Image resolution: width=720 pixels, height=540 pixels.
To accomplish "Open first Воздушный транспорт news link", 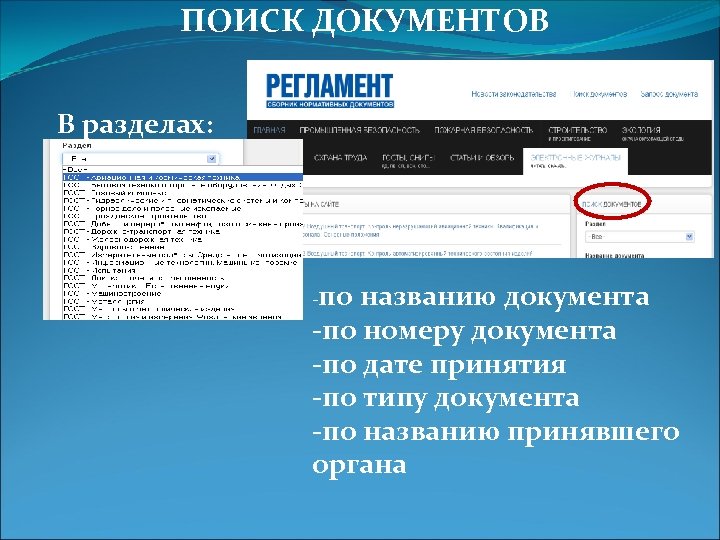I will (x=420, y=231).
